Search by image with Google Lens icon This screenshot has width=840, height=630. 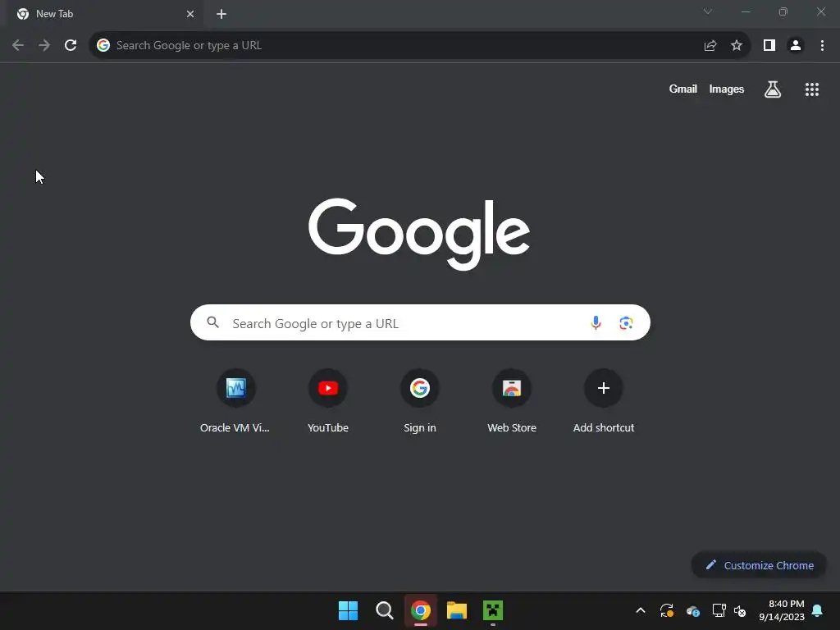coord(626,323)
